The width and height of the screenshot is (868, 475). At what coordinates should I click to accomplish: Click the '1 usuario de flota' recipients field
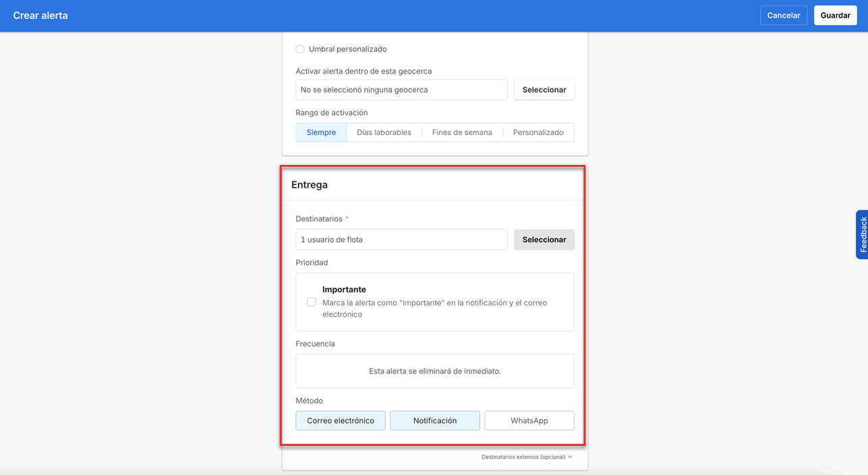pyautogui.click(x=401, y=239)
